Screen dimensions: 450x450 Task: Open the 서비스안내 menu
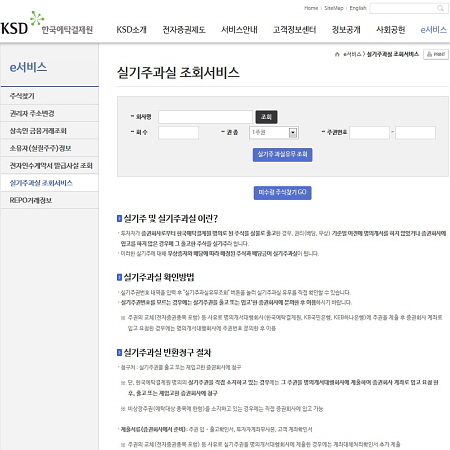pyautogui.click(x=239, y=30)
